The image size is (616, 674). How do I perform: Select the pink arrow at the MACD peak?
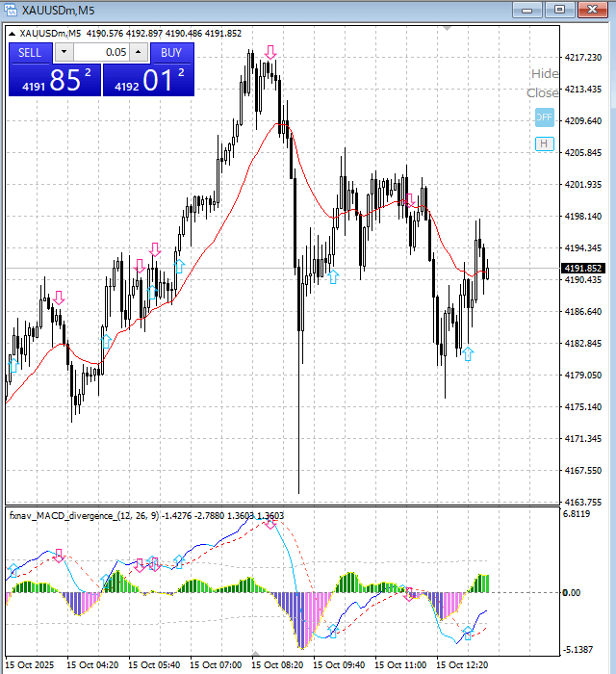tap(270, 522)
